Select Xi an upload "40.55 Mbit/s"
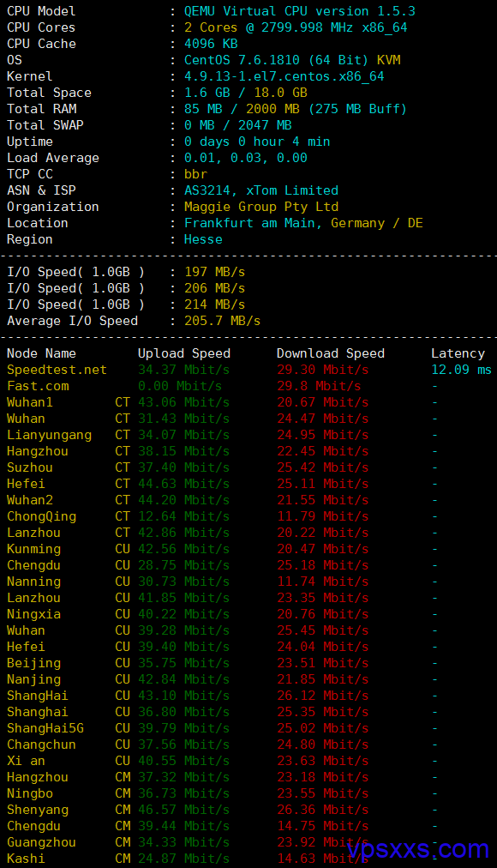This screenshot has width=497, height=868. point(184,761)
